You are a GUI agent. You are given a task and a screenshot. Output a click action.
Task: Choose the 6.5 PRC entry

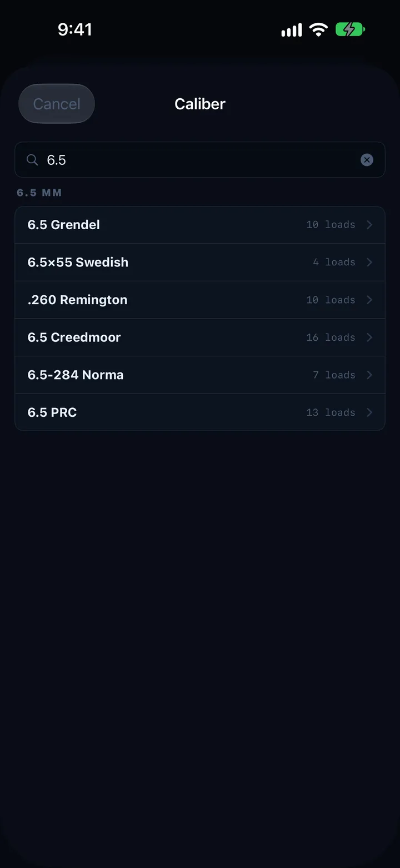200,412
